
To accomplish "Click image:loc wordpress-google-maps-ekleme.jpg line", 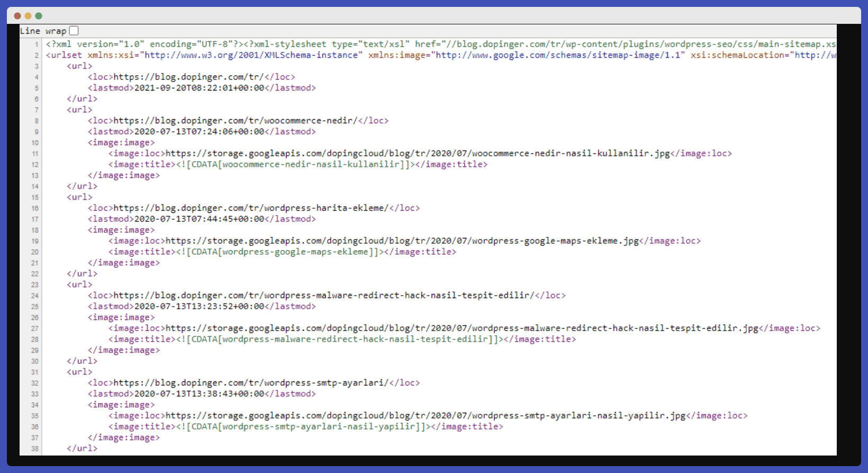I will pos(404,241).
